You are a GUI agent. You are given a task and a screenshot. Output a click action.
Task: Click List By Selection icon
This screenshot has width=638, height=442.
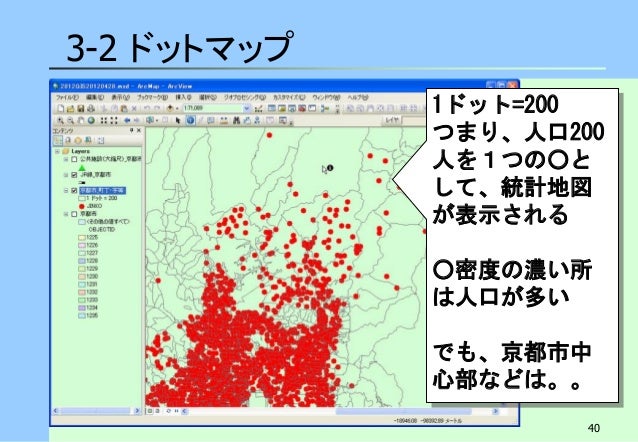tap(88, 140)
